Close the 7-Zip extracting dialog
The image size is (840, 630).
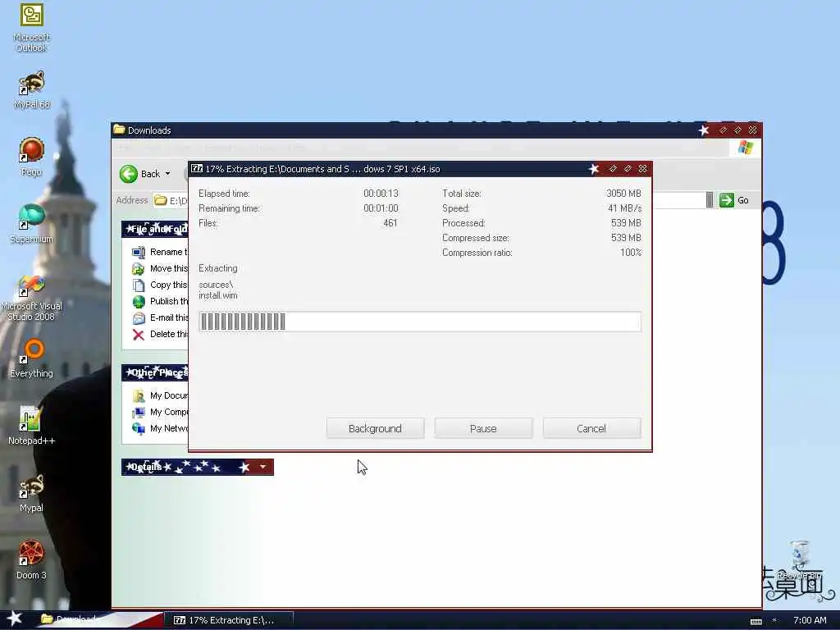[x=643, y=169]
